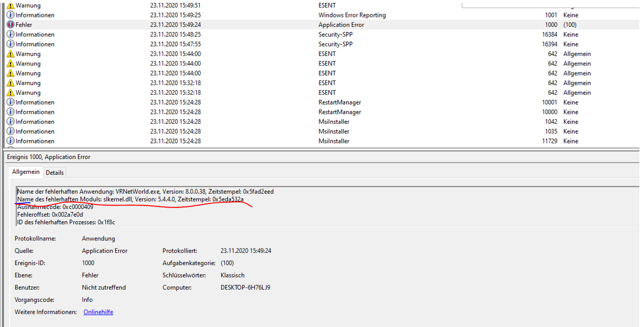Viewport: 644px width, 327px height.
Task: Click the info icon of RestartManager event 10000
Action: point(10,112)
